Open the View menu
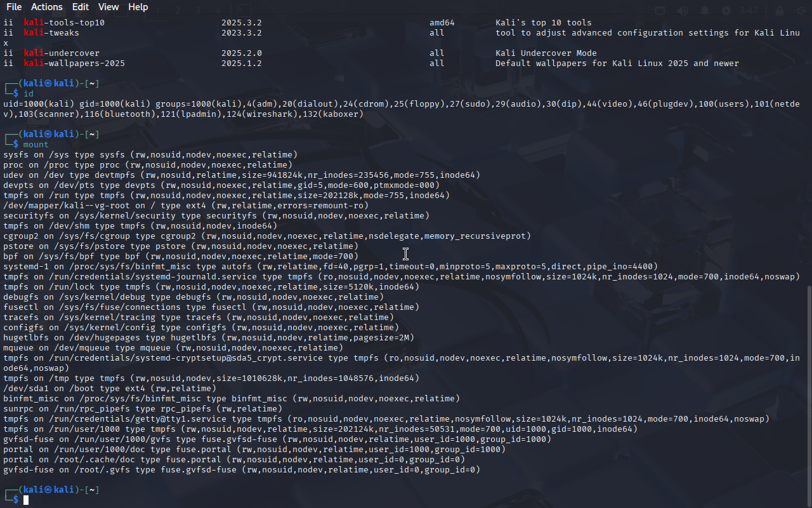The height and width of the screenshot is (508, 812). click(108, 7)
